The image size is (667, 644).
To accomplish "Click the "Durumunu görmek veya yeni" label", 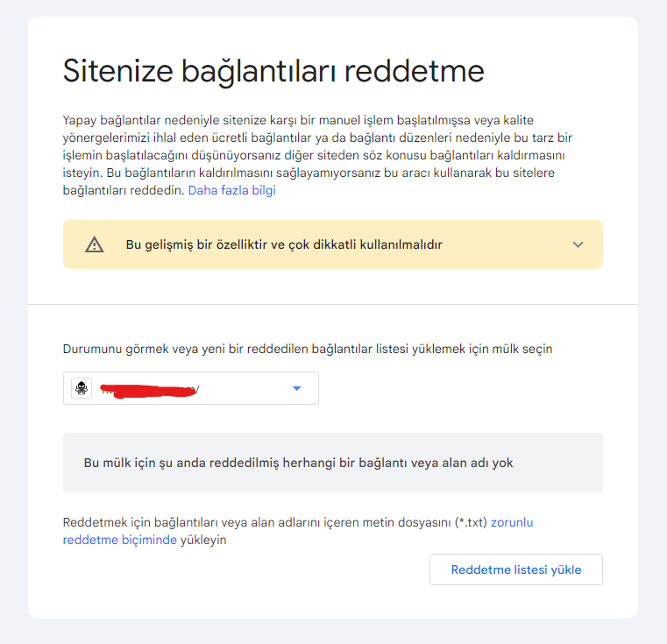I will 308,349.
